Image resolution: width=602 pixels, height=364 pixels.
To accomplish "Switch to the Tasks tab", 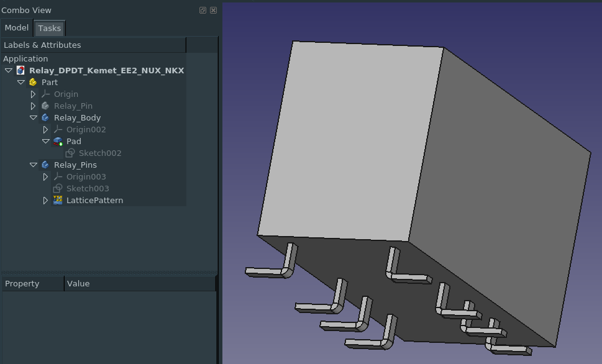I will coord(49,29).
